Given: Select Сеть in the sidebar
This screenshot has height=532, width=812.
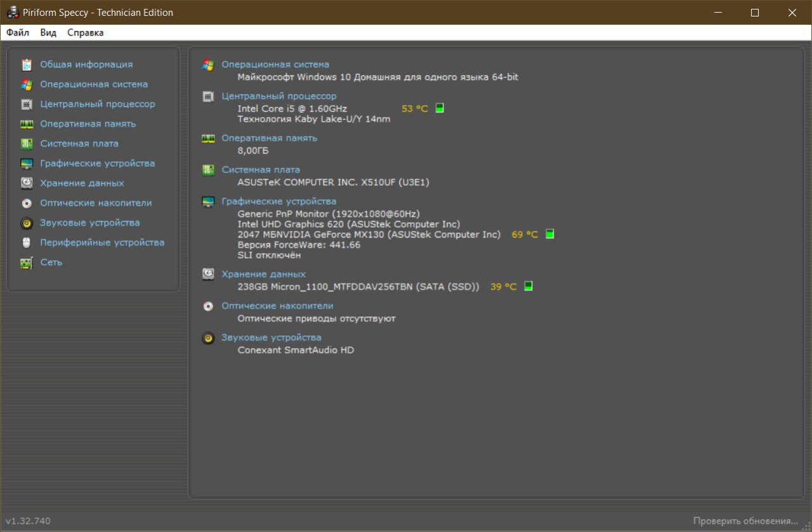Looking at the screenshot, I should point(51,263).
